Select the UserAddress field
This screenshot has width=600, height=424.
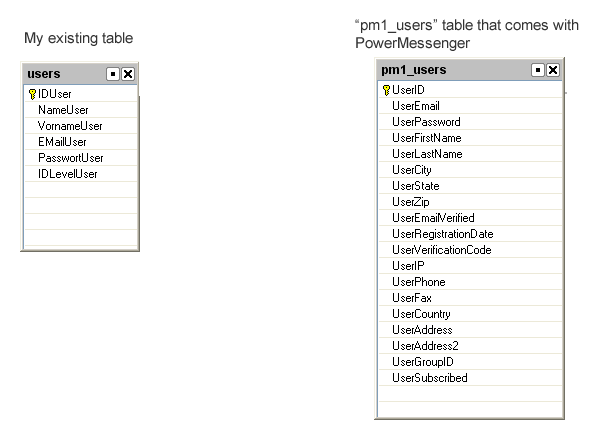tap(470, 330)
